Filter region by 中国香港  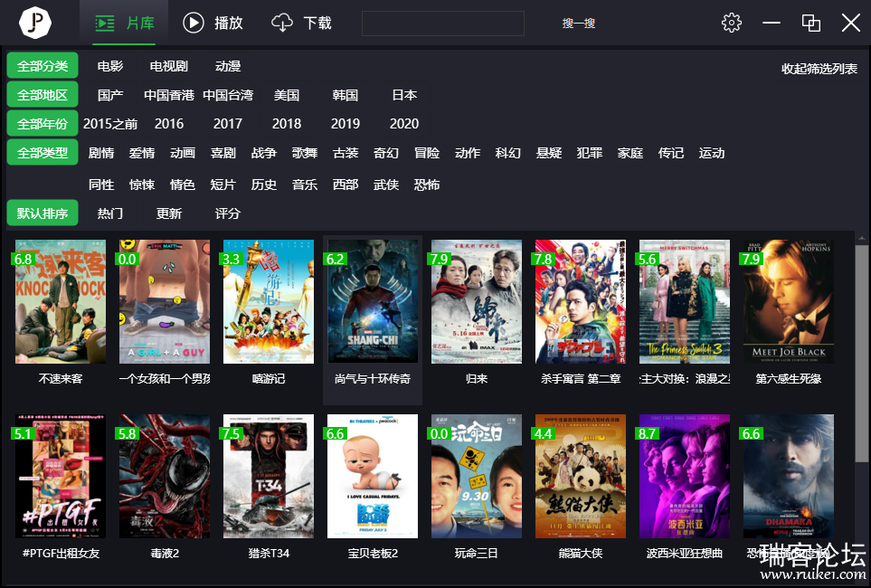[169, 95]
